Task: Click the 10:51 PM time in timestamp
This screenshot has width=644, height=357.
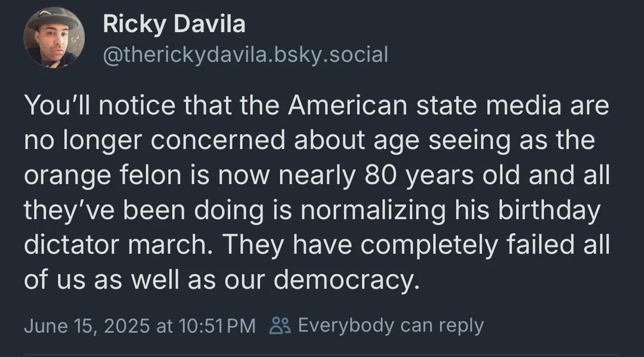Action: [206, 326]
